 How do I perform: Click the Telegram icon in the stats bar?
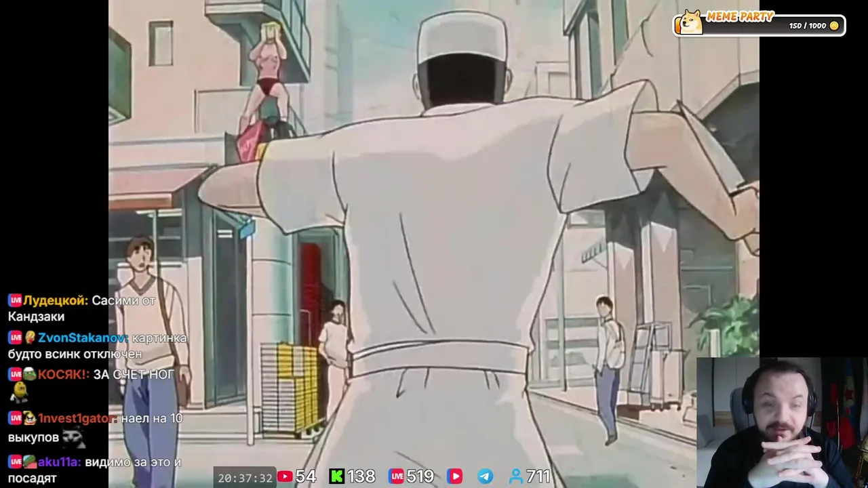[486, 476]
